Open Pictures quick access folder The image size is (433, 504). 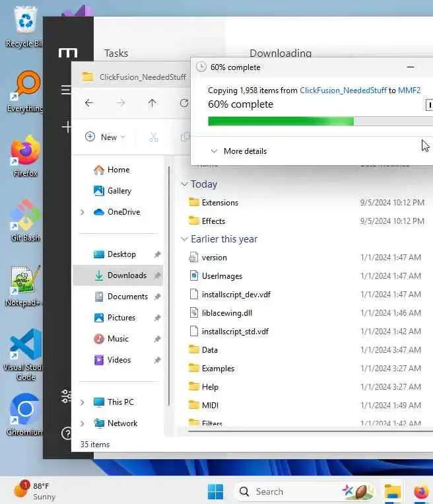pyautogui.click(x=118, y=318)
